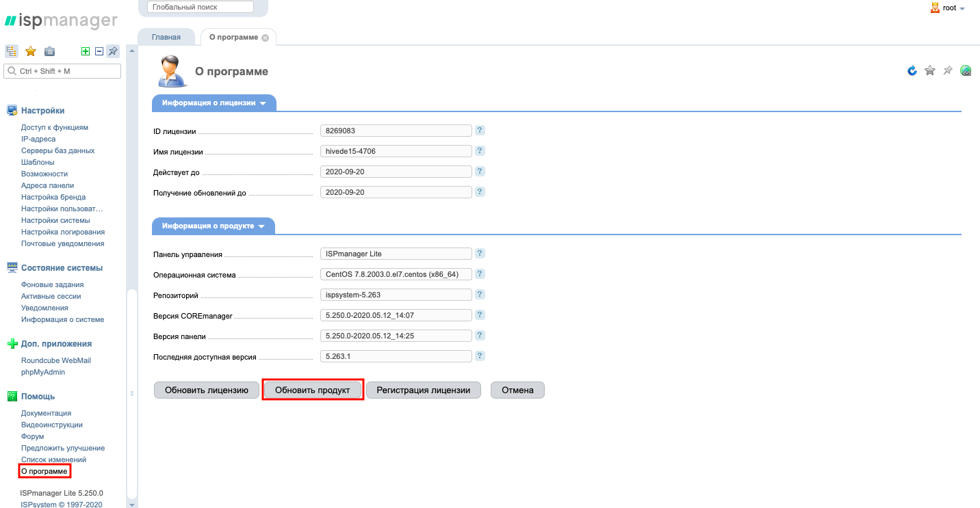This screenshot has width=980, height=508.
Task: Add page to favorites with gray star
Action: pos(930,70)
